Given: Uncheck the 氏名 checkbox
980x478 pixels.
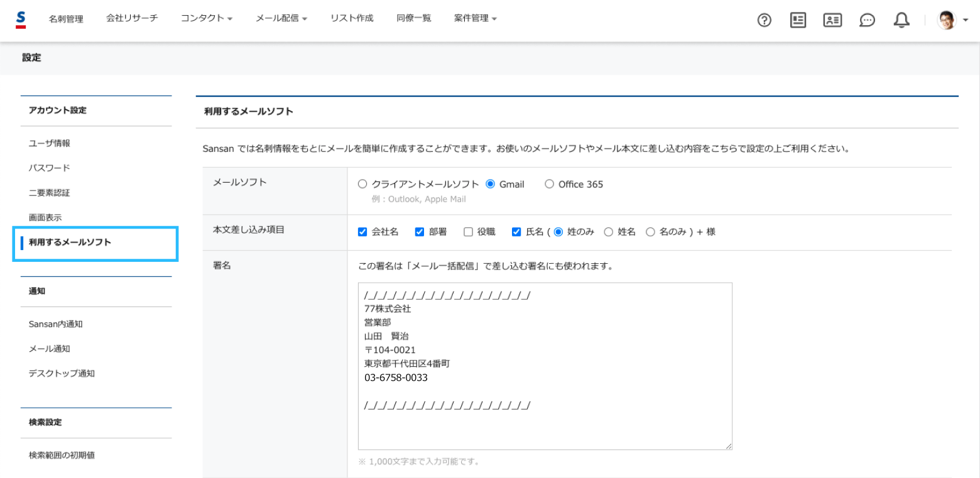Looking at the screenshot, I should [x=516, y=232].
